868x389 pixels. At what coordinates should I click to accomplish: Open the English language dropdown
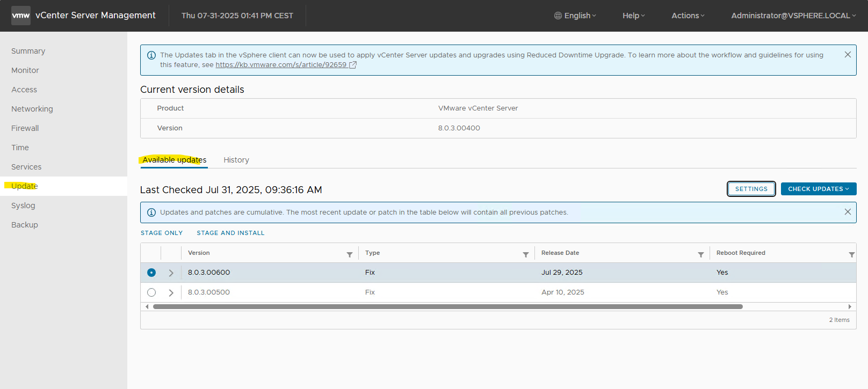(x=575, y=16)
